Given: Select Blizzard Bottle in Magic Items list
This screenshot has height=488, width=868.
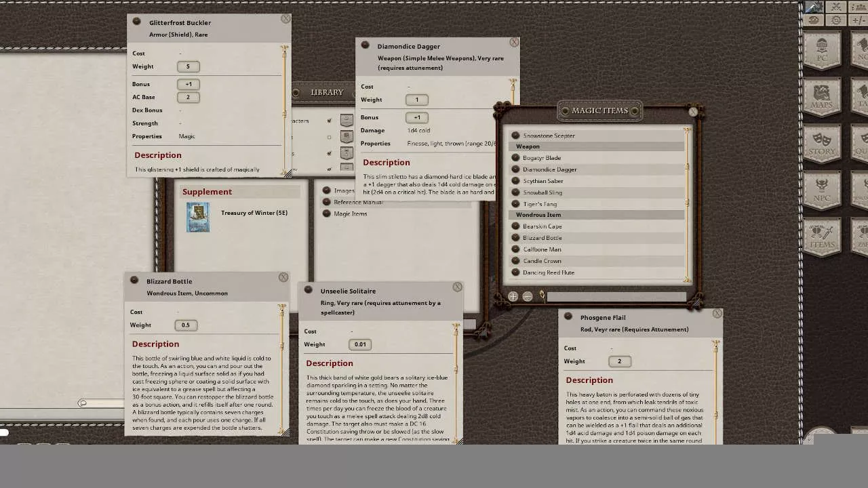Looking at the screenshot, I should [x=542, y=238].
